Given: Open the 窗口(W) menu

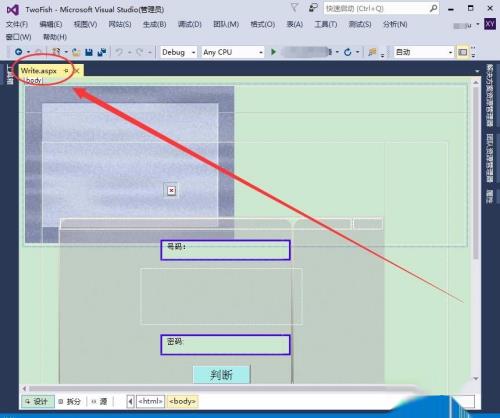Looking at the screenshot, I should point(18,37).
